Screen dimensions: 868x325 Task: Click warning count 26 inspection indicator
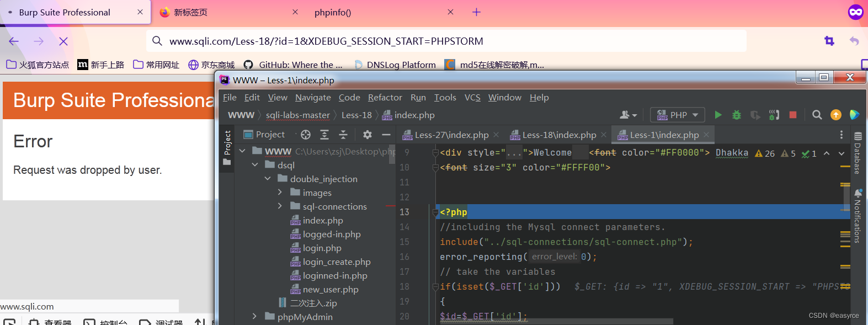click(x=765, y=153)
